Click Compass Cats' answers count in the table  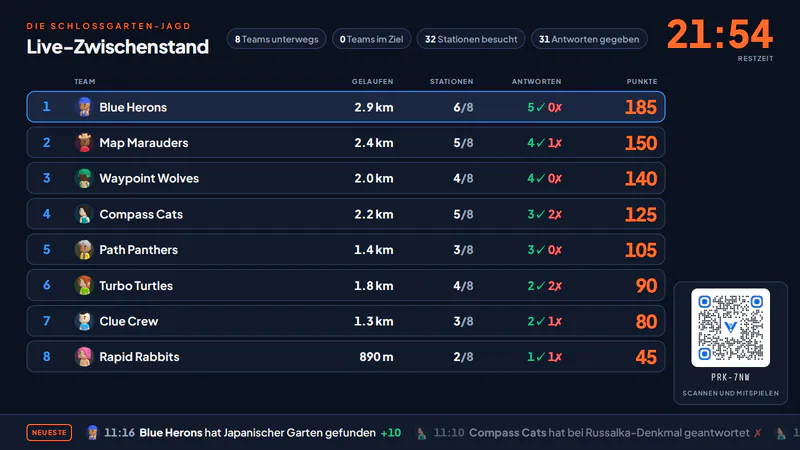[x=544, y=214]
